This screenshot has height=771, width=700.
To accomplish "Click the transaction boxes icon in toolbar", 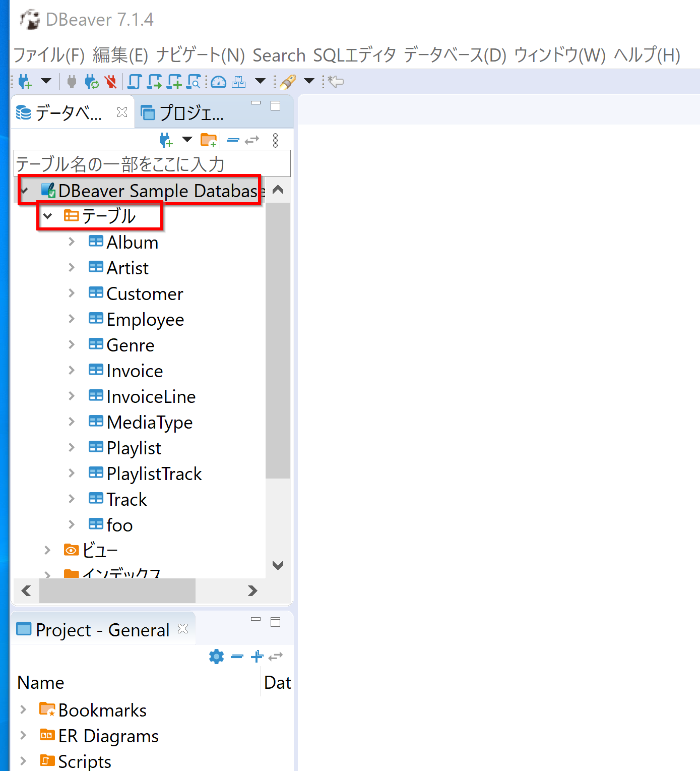I will [238, 82].
